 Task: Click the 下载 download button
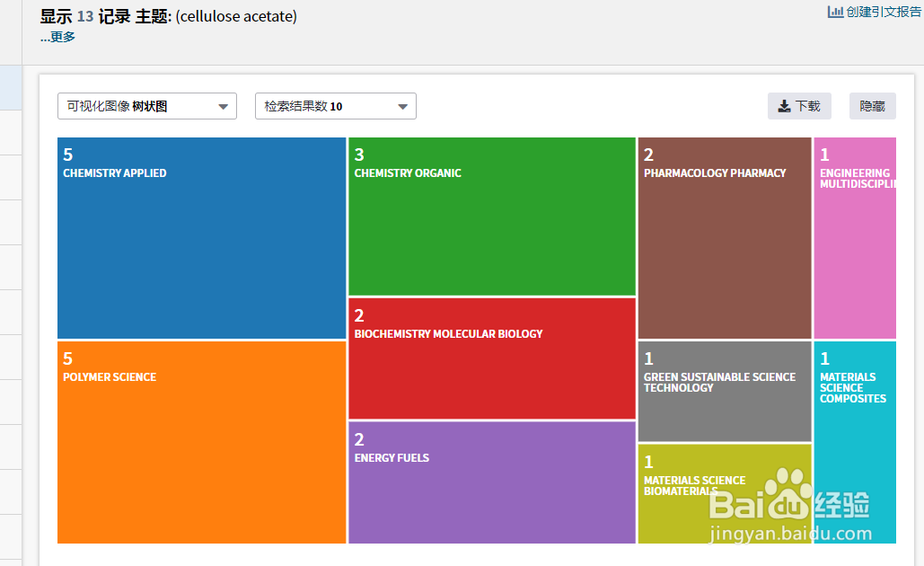(799, 106)
